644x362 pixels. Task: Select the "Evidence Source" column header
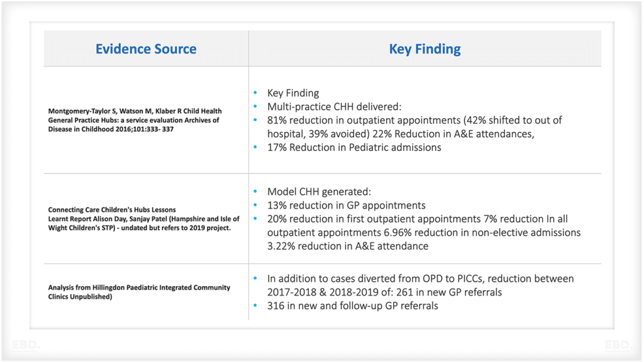click(x=146, y=49)
